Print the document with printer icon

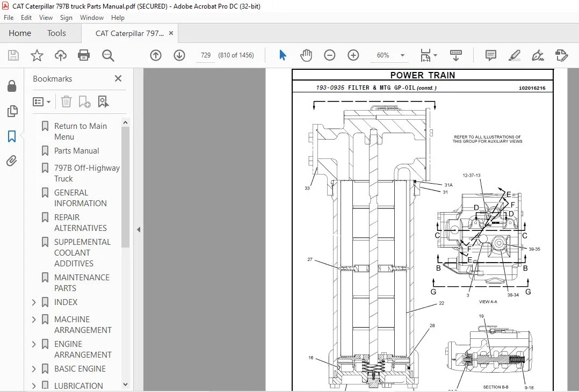pyautogui.click(x=84, y=55)
